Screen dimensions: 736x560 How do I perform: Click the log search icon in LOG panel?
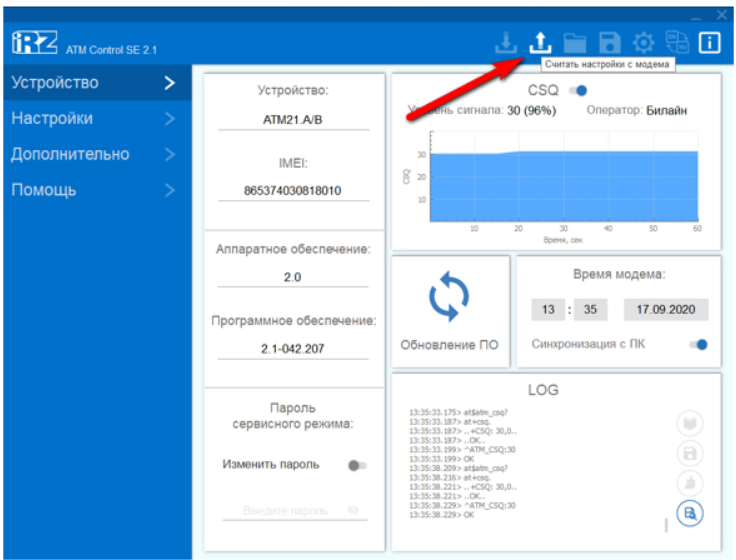(689, 514)
